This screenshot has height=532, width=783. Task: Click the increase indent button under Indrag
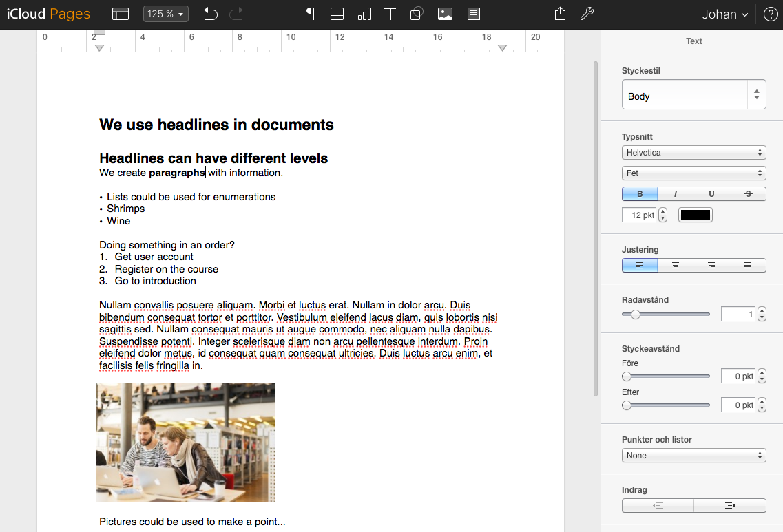[730, 506]
